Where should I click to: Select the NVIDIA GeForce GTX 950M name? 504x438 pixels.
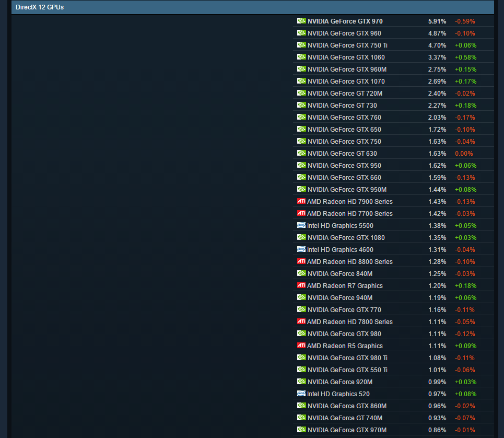347,190
